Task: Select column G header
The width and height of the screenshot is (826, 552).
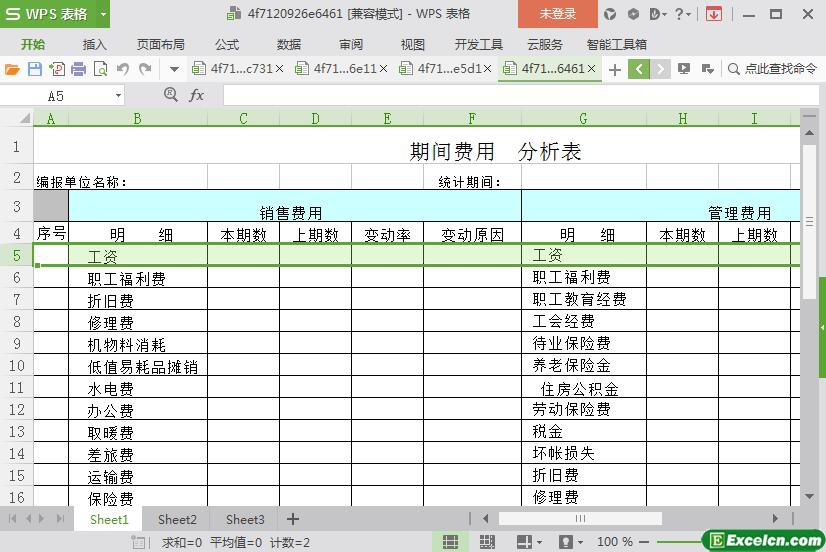Action: click(584, 119)
